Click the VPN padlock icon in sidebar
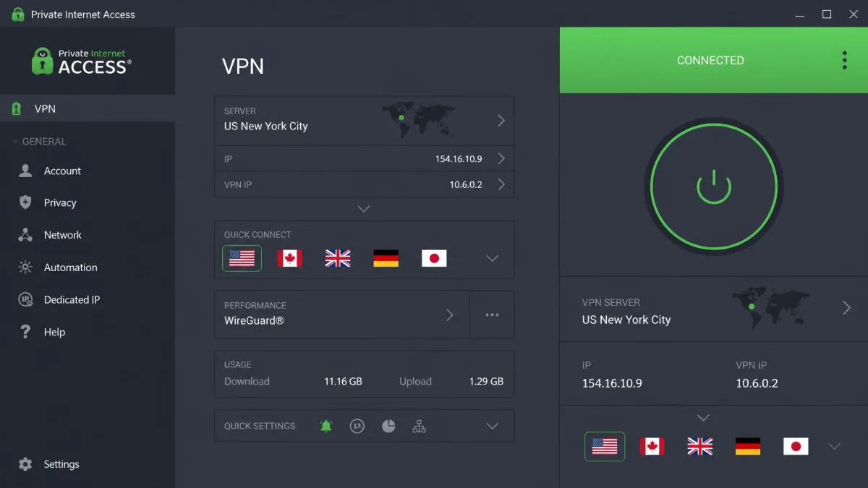The height and width of the screenshot is (488, 868). [x=16, y=108]
